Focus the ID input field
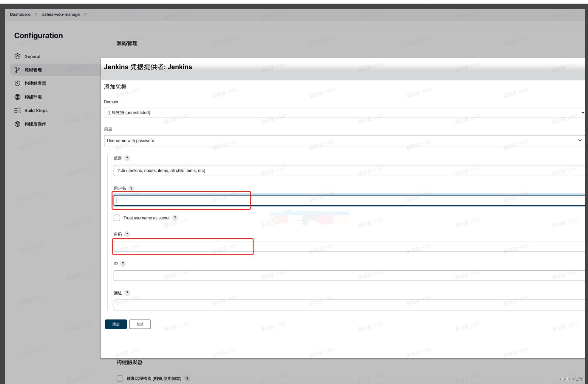This screenshot has height=384, width=588. pos(349,276)
